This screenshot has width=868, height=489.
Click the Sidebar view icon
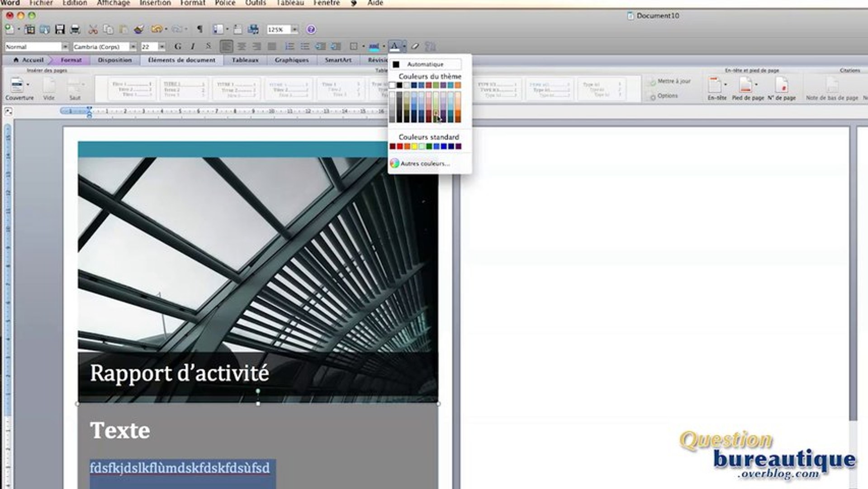coord(218,29)
